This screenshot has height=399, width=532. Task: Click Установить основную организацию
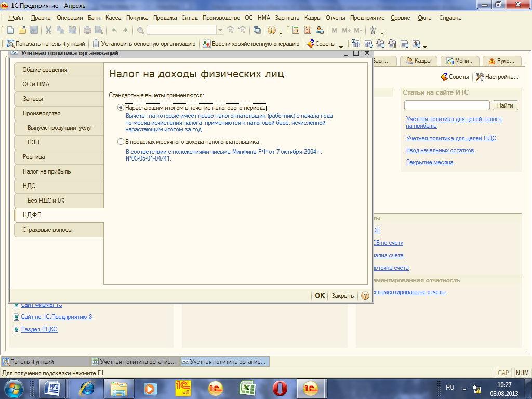coord(144,44)
